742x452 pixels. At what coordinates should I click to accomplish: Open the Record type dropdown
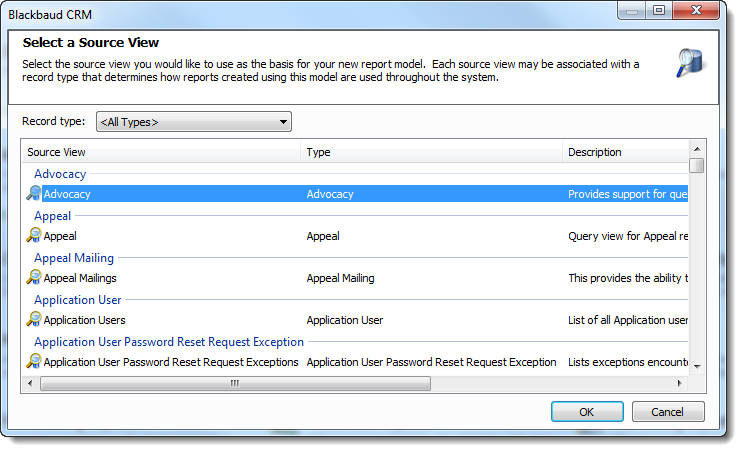click(x=194, y=122)
